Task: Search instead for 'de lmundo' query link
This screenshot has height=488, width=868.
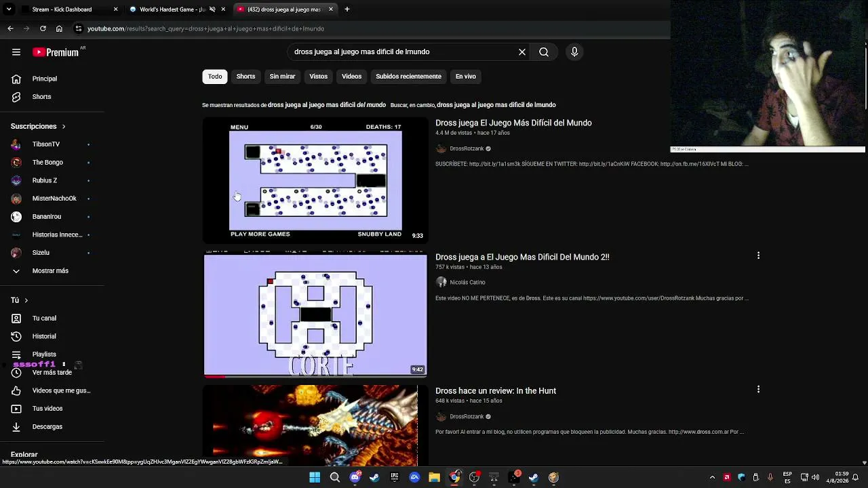Action: click(496, 105)
